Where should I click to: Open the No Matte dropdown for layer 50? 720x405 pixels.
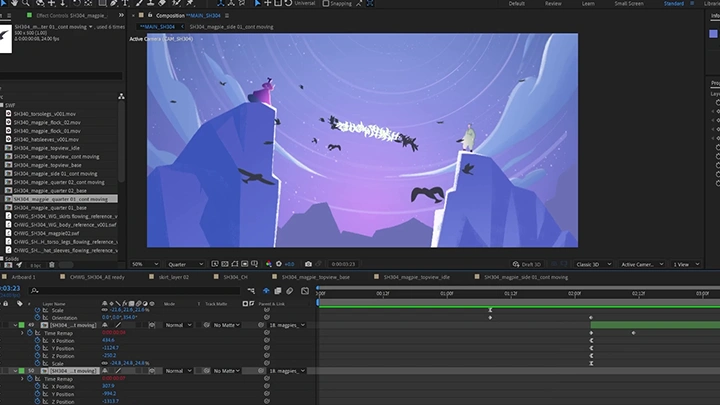coord(227,371)
